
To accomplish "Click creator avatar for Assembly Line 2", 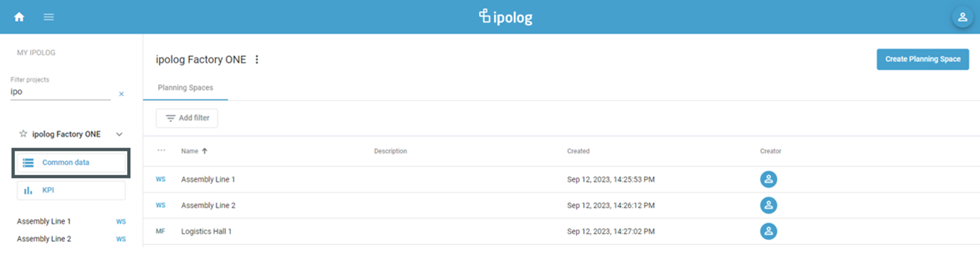I will [768, 205].
